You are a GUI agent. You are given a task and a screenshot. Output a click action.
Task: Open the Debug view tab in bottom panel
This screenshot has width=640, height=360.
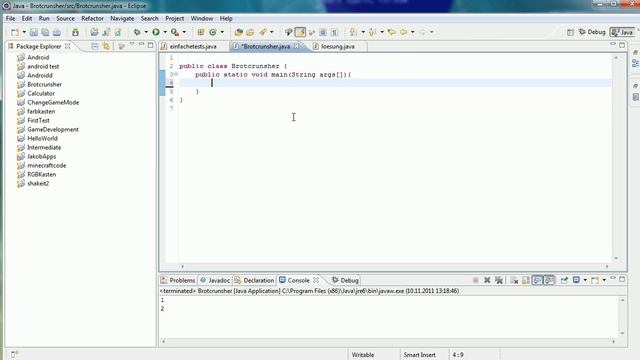pos(345,280)
